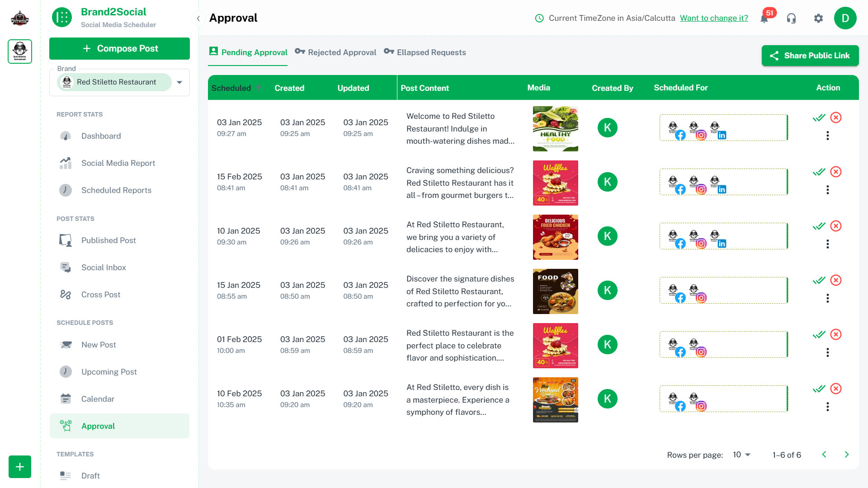The height and width of the screenshot is (488, 868).
Task: Open the headset support icon
Action: click(x=791, y=19)
